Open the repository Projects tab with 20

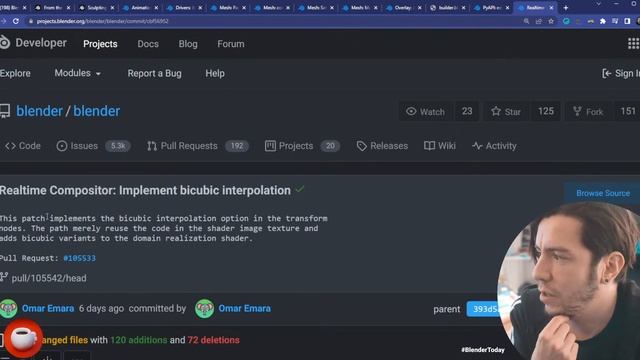pos(302,146)
